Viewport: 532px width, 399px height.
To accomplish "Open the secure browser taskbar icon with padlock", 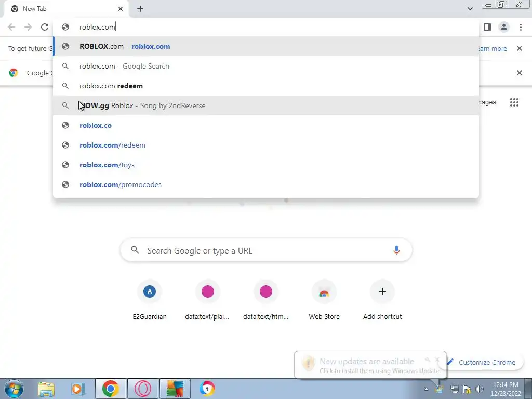I will (207, 389).
